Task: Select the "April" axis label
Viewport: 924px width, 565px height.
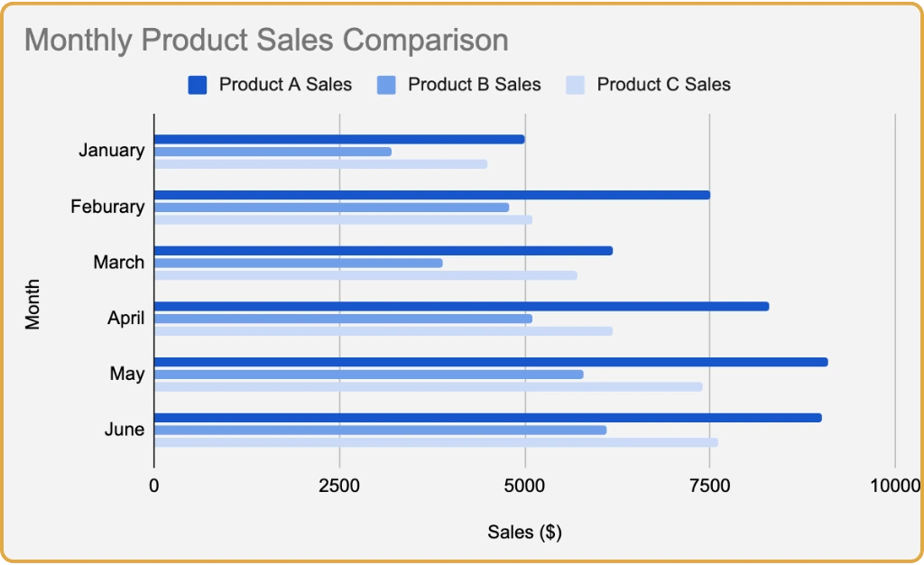Action: tap(125, 318)
